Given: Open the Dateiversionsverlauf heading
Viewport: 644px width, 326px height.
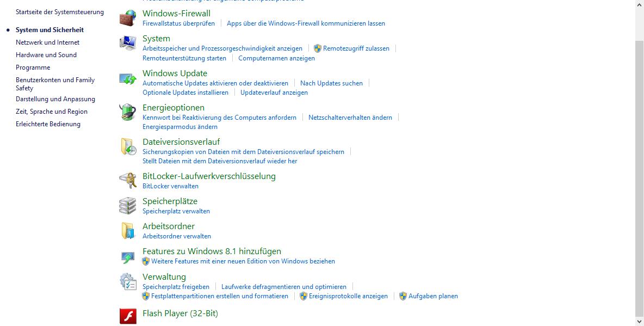Looking at the screenshot, I should [181, 142].
